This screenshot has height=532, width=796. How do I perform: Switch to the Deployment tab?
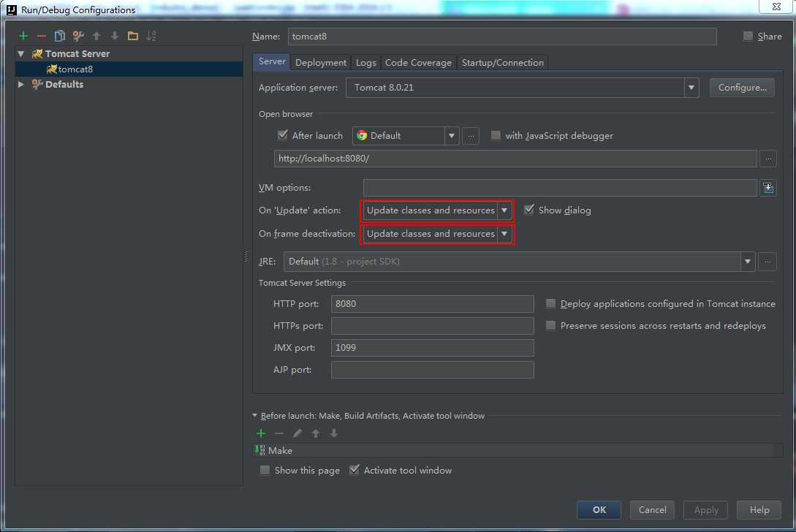321,62
